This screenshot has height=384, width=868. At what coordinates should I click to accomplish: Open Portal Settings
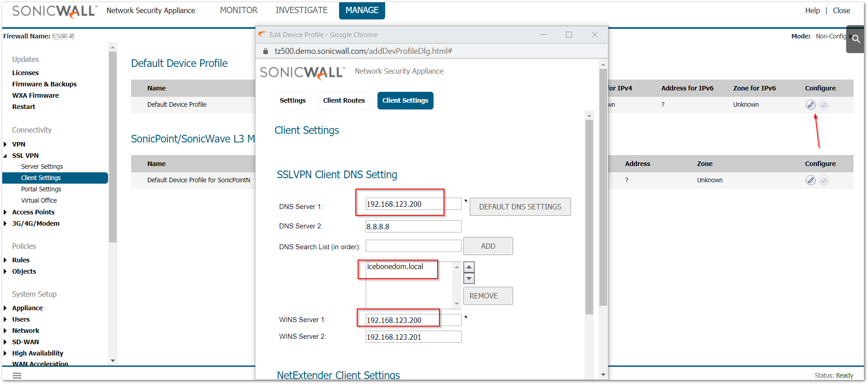[x=41, y=189]
